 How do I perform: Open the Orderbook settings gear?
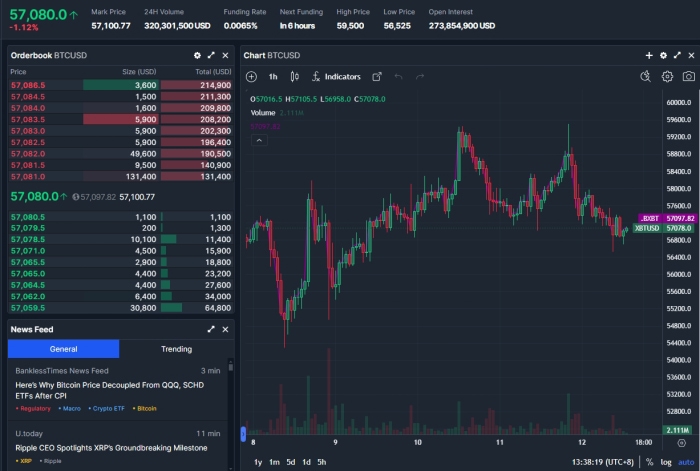coord(197,55)
